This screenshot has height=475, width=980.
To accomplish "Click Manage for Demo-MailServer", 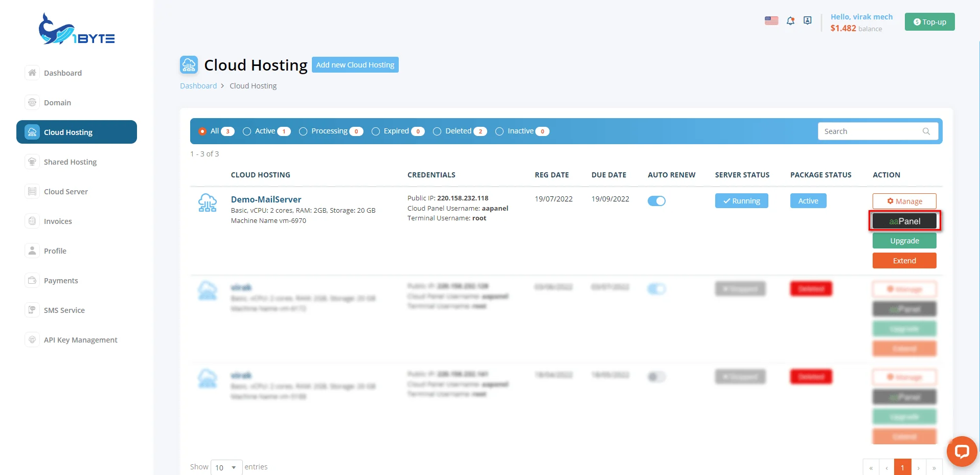I will click(904, 201).
